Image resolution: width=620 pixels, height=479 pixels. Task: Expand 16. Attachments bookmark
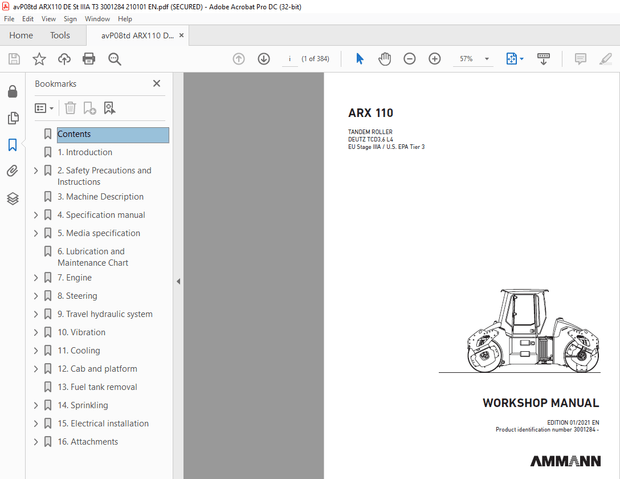(36, 441)
